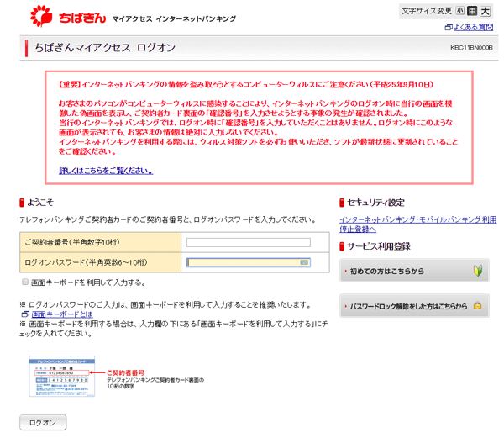The width and height of the screenshot is (504, 438).
Task: Click the ログオン button
Action: (43, 422)
